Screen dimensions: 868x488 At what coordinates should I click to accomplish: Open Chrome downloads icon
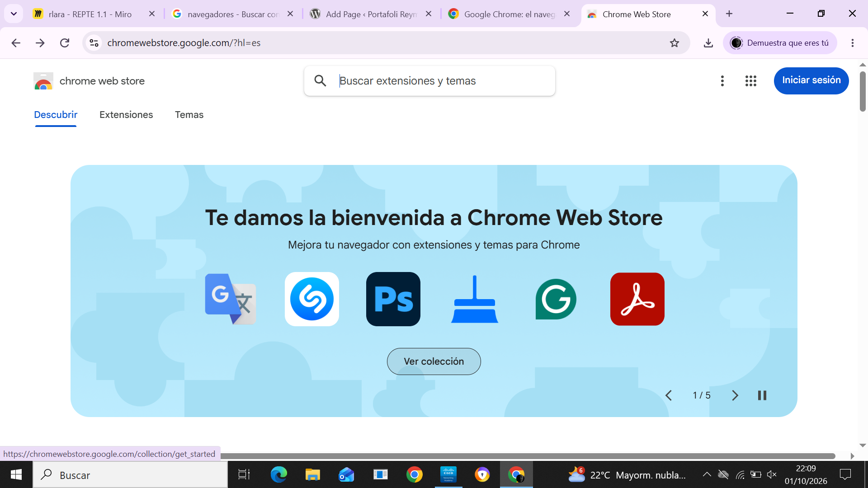click(x=708, y=43)
